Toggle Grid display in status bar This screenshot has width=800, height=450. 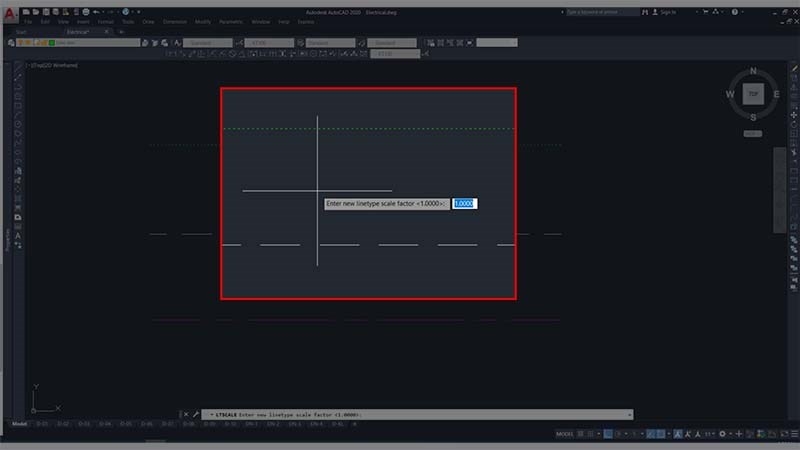[x=581, y=434]
